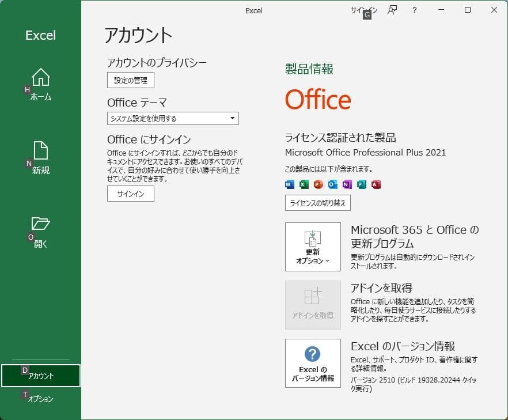Click the Outlook product icon
The width and height of the screenshot is (508, 420).
(333, 184)
